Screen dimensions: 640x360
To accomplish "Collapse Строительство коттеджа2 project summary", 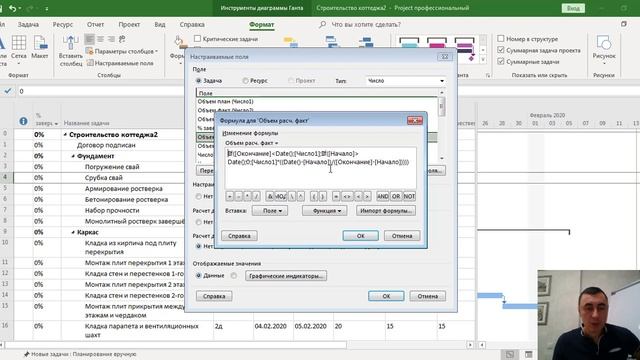I will point(65,135).
